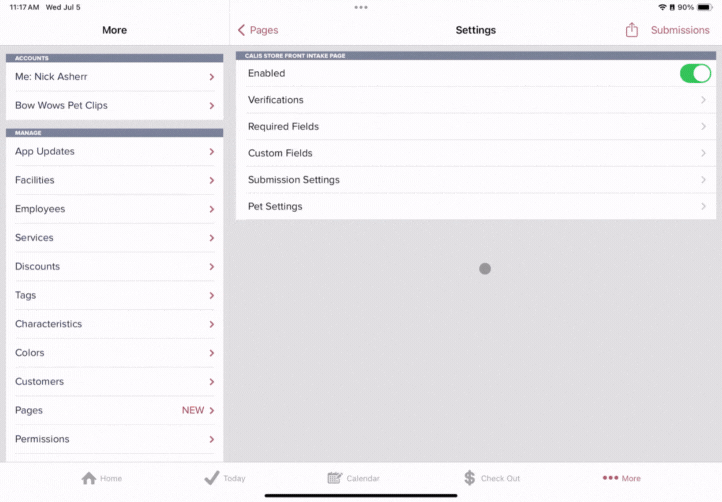Screen dimensions: 722x502
Task: Tap the battery status icon
Action: coord(702,7)
